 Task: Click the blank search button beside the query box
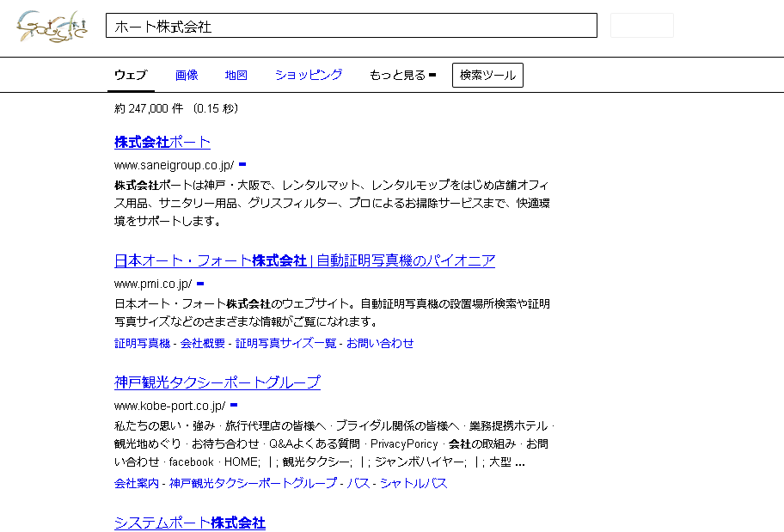coord(642,26)
